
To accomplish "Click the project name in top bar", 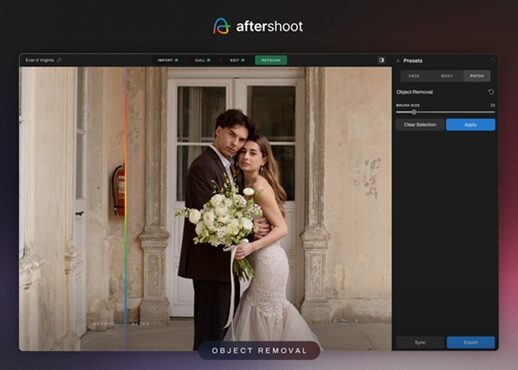I will pyautogui.click(x=40, y=60).
